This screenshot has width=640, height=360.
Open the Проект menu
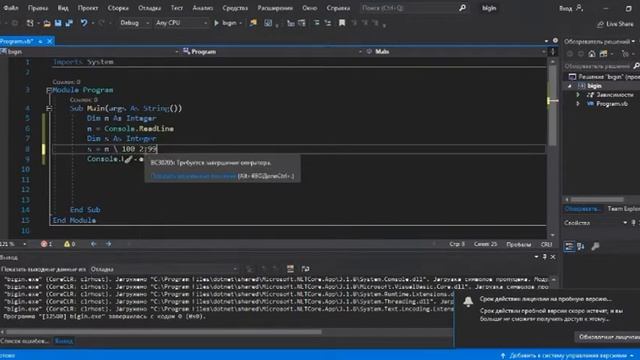click(x=88, y=8)
